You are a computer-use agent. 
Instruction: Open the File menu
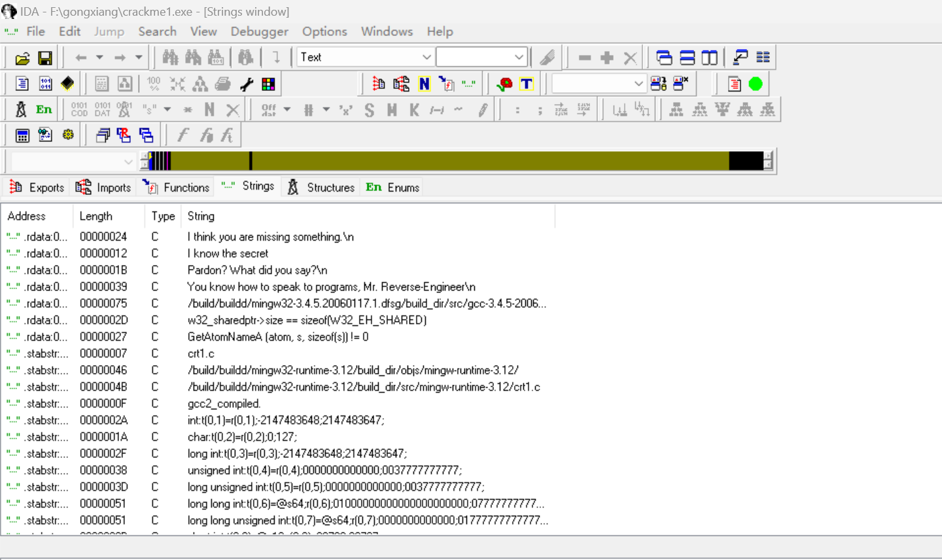35,31
